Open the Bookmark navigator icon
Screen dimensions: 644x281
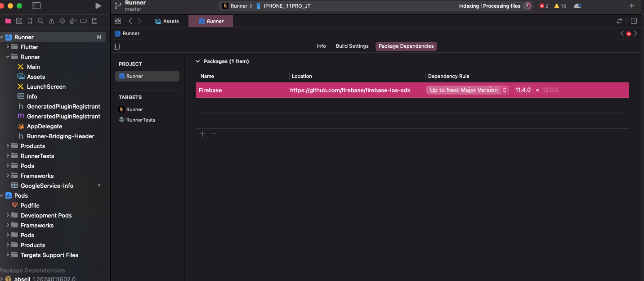pos(30,21)
